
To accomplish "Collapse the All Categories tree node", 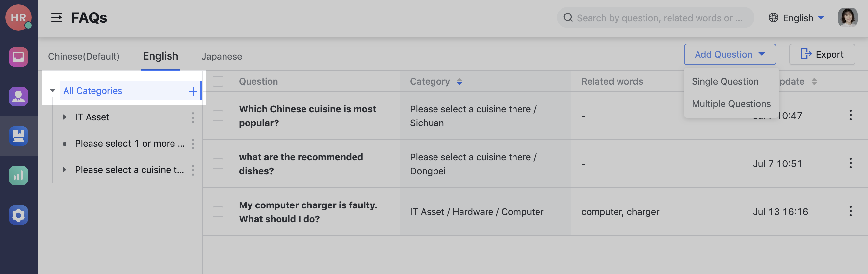I will tap(52, 90).
